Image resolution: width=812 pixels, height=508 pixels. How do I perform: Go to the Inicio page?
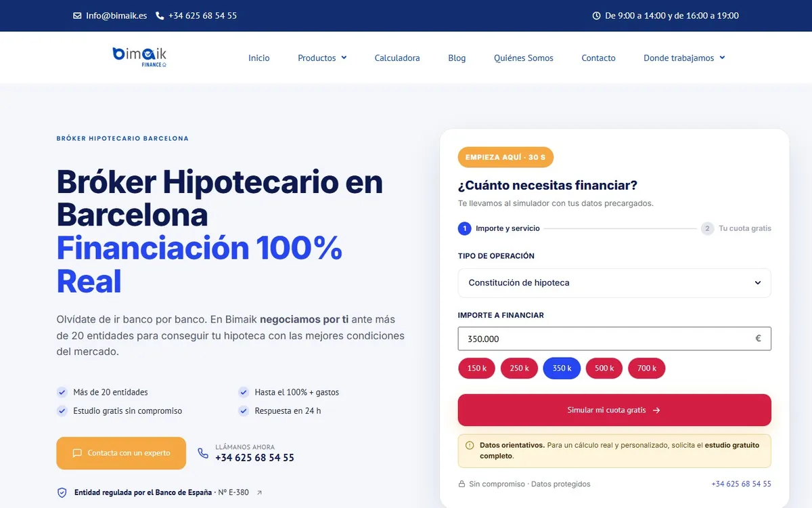coord(259,58)
